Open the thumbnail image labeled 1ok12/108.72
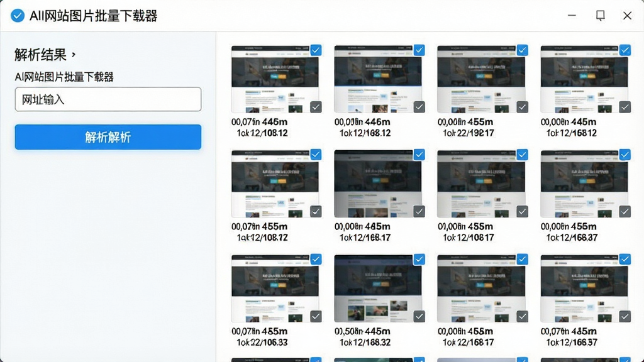 tap(275, 184)
